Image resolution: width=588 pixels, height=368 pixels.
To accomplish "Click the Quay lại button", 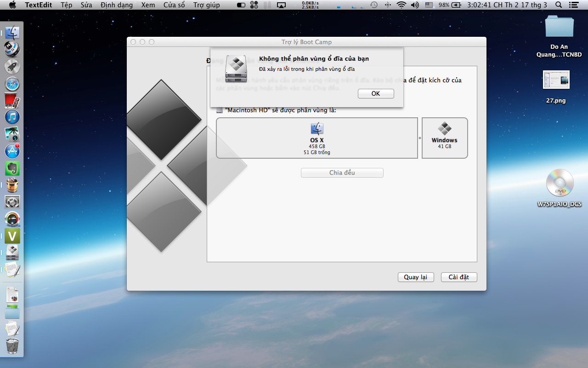I will point(416,277).
